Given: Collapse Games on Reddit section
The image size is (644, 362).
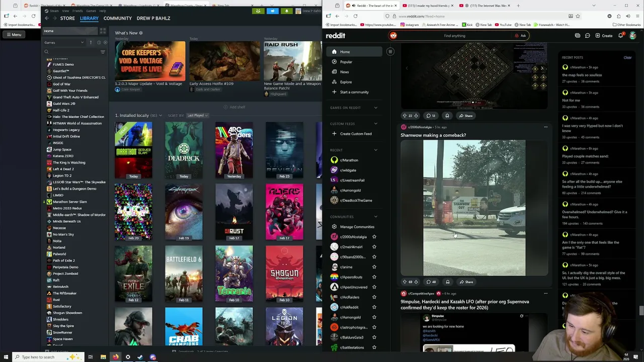Looking at the screenshot, I should (375, 108).
